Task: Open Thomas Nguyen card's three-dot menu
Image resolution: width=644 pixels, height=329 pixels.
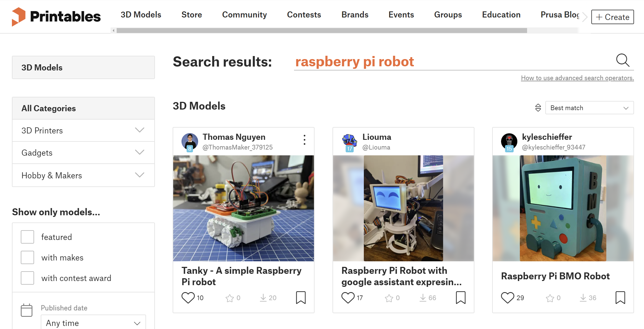Action: pos(304,140)
